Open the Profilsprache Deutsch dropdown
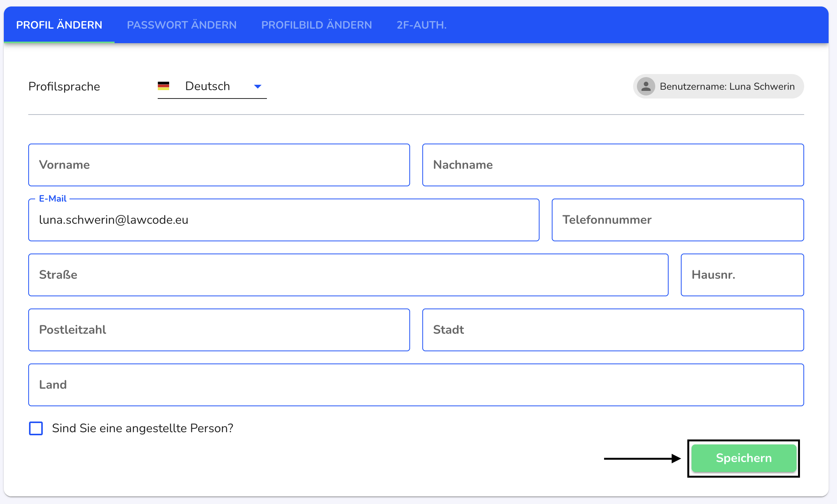The width and height of the screenshot is (837, 504). [212, 86]
